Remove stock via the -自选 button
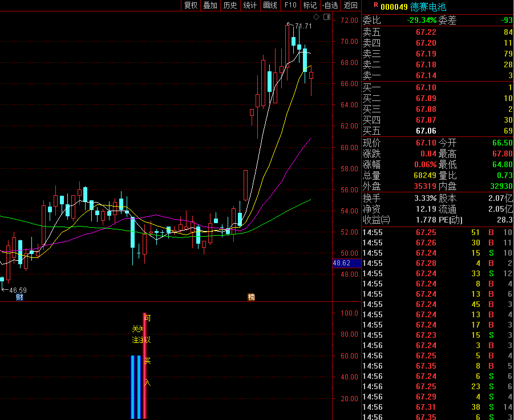 tap(330, 5)
